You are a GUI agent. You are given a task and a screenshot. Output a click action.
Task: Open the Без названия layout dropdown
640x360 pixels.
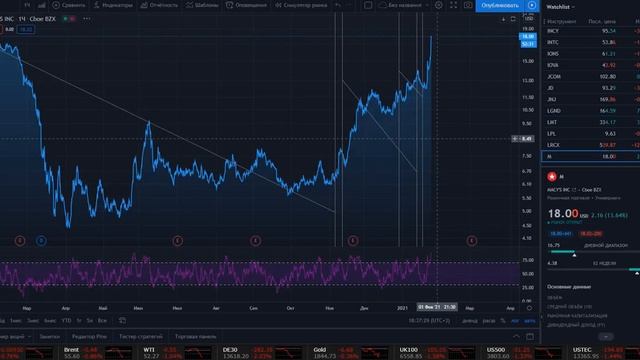pyautogui.click(x=403, y=5)
